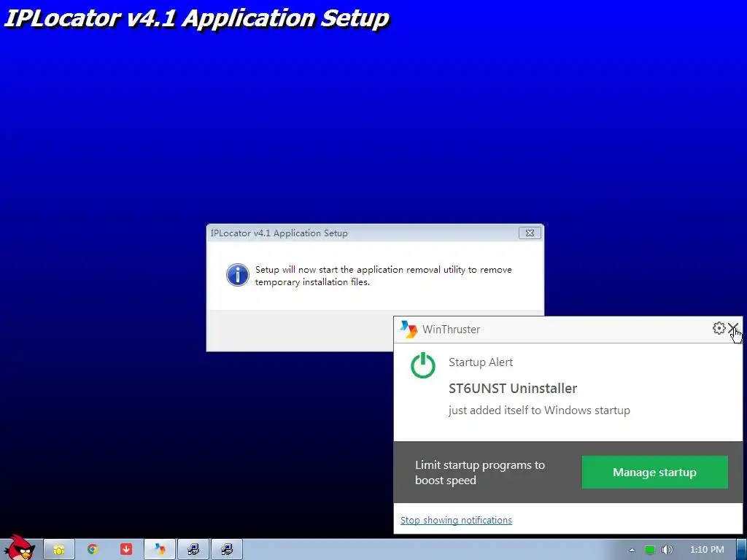Click 'Limit startup programs to boost speed' text
Screen dimensions: 747x560
480,472
